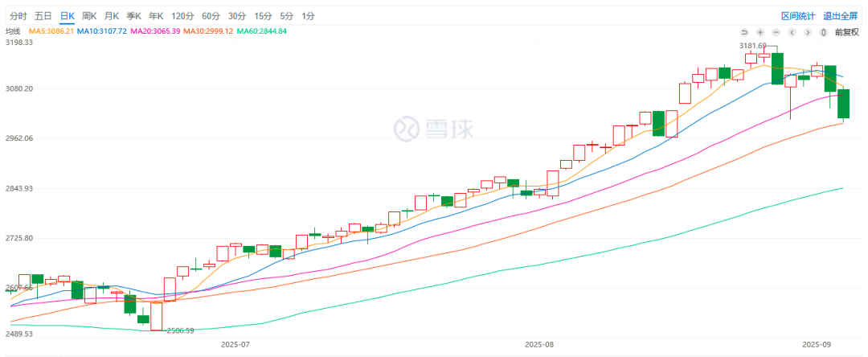
Task: Select the 120分 period tab
Action: tap(182, 16)
